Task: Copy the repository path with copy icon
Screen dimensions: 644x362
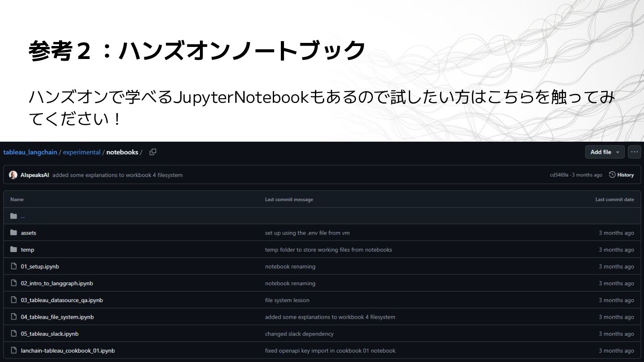Action: click(x=153, y=152)
